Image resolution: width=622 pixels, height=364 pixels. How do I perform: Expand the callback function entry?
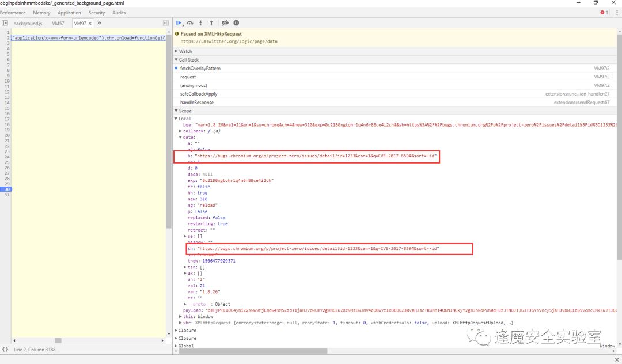pyautogui.click(x=180, y=131)
